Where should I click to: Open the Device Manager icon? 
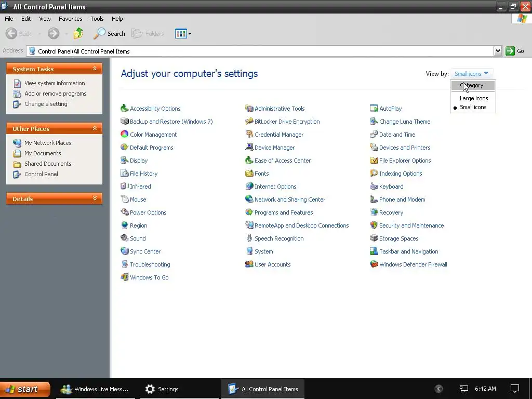pos(249,147)
